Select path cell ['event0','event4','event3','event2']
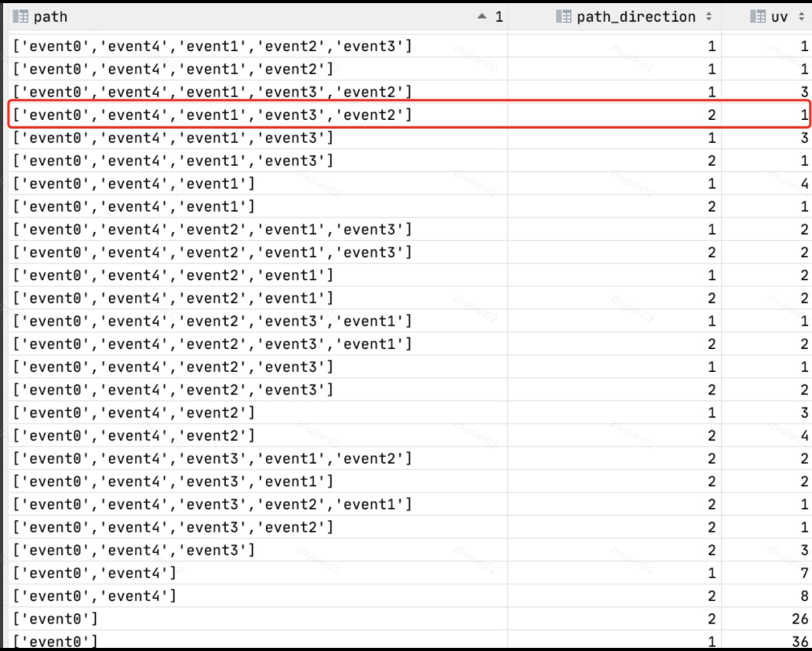The height and width of the screenshot is (651, 812). tap(173, 527)
